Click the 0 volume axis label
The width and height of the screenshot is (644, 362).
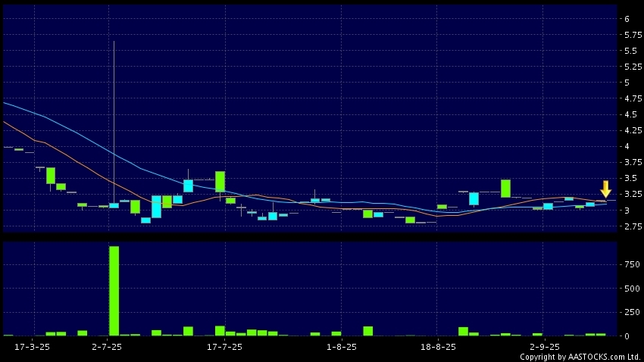point(627,336)
